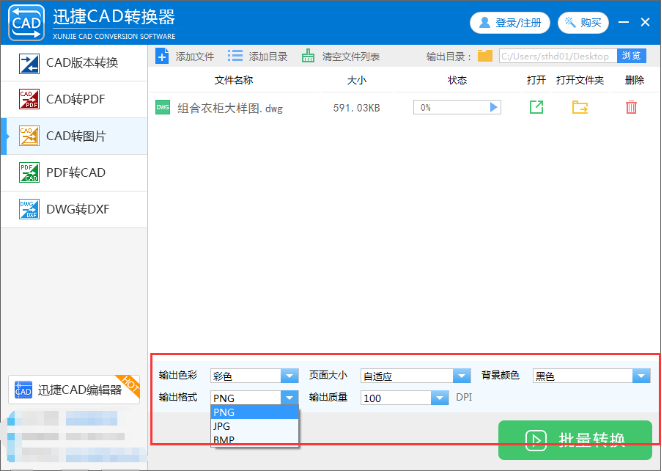Click the add file plus icon
This screenshot has height=471, width=662.
pos(163,56)
